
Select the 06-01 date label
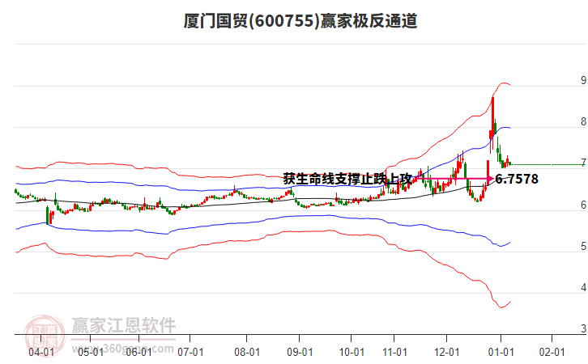click(138, 352)
